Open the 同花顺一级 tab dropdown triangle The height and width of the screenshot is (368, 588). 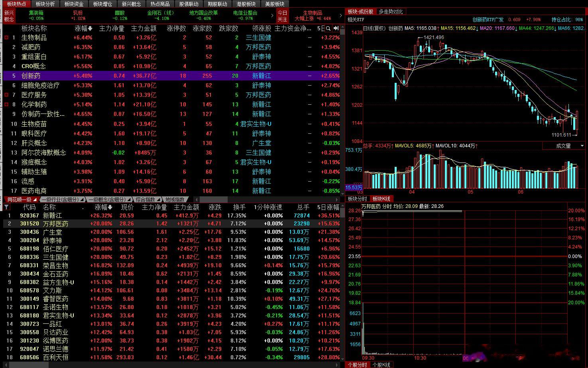coord(35,200)
